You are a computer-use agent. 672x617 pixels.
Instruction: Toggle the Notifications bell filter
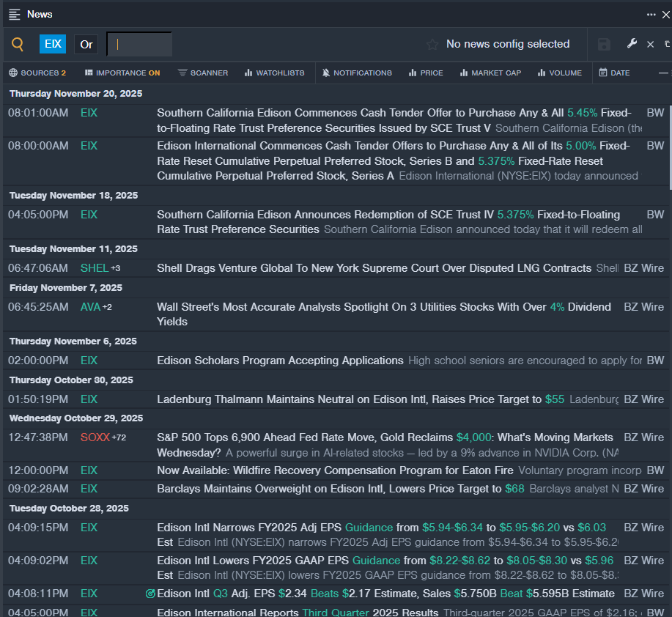coord(357,73)
